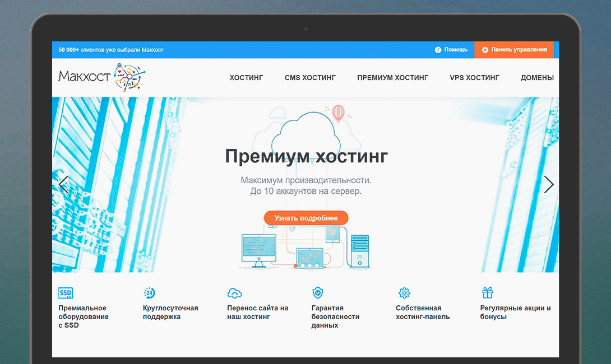The width and height of the screenshot is (611, 364).
Task: Open Панель управления button
Action: pyautogui.click(x=514, y=50)
